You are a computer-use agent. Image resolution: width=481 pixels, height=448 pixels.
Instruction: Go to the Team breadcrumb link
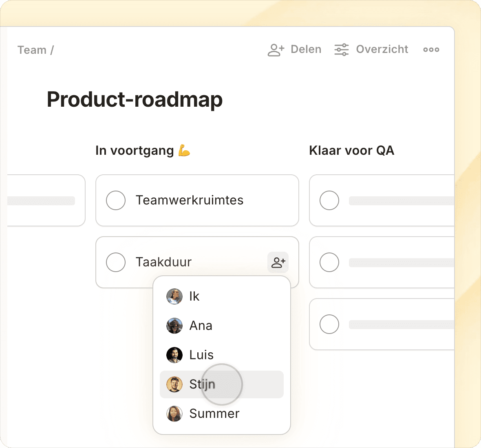pyautogui.click(x=32, y=50)
